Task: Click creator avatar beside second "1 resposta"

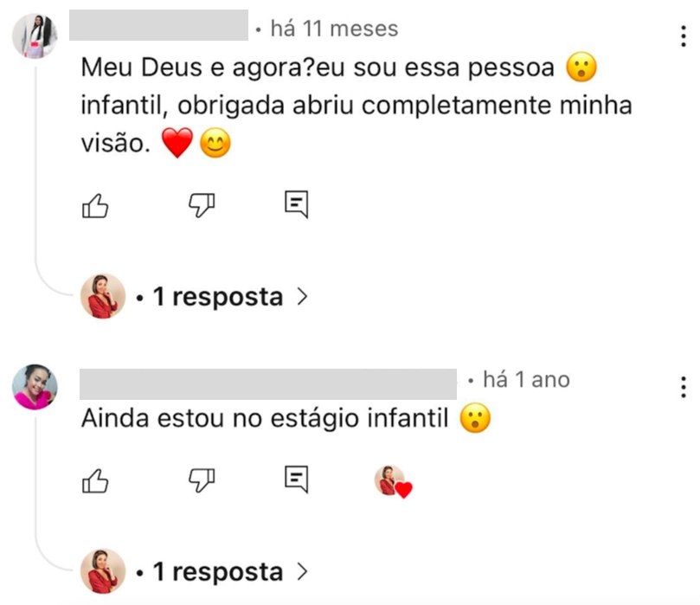Action: point(103,571)
